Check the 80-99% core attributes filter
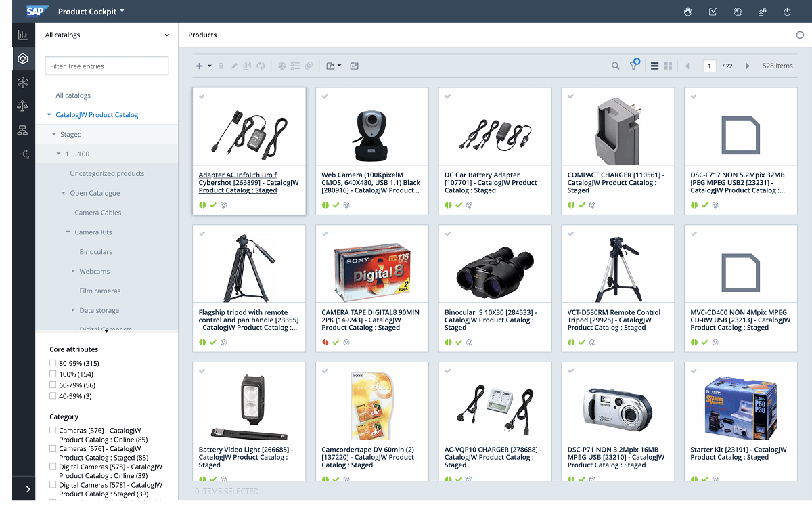This screenshot has height=514, width=812. point(53,364)
